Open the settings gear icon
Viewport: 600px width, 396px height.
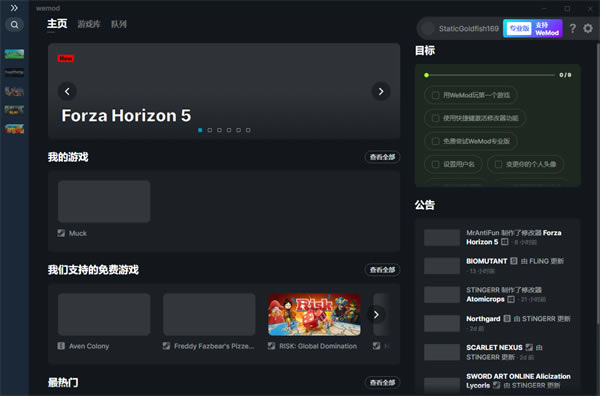coord(588,28)
